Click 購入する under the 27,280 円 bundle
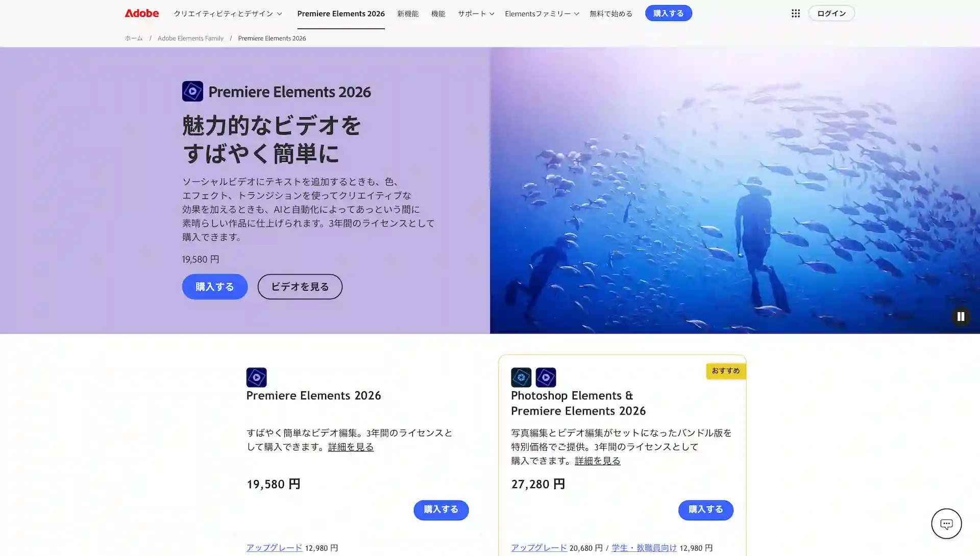The height and width of the screenshot is (556, 980). pos(705,510)
